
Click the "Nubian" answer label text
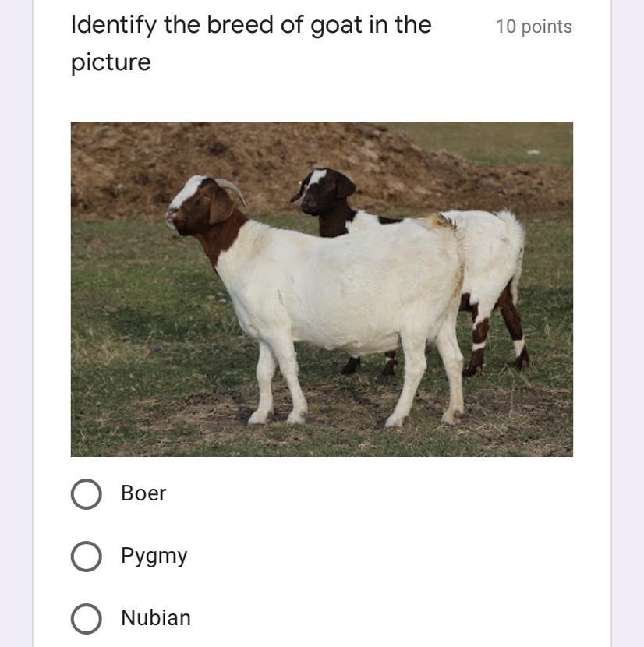pyautogui.click(x=155, y=618)
